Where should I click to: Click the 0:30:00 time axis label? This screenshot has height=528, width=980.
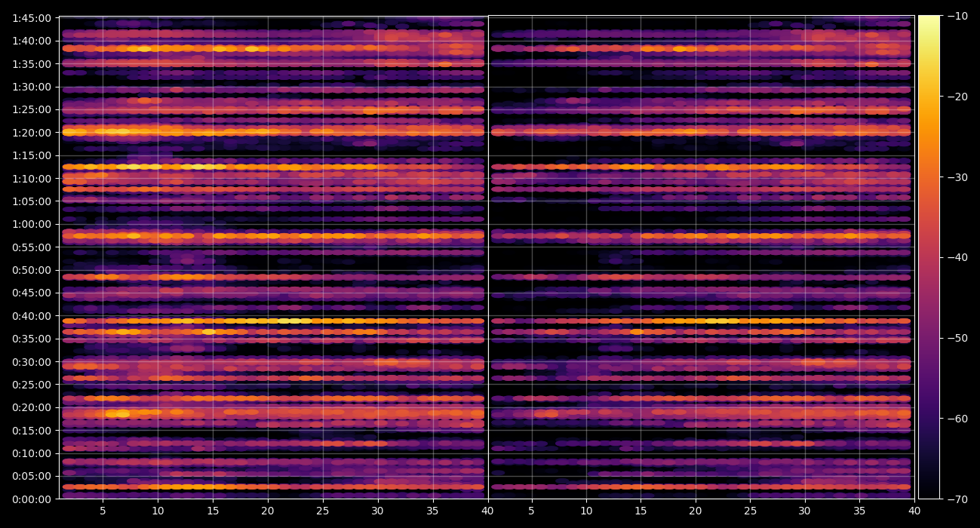click(x=32, y=361)
